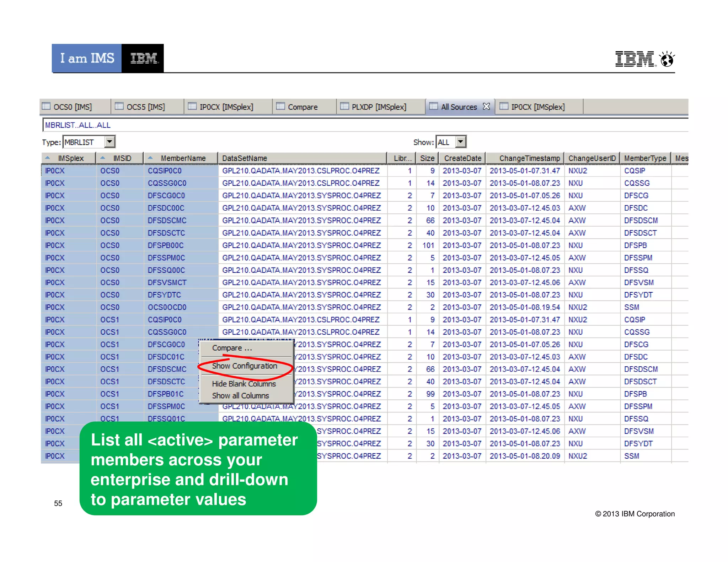The image size is (728, 562).
Task: Click table icon on OCS0 [IMS] tab
Action: pos(46,106)
